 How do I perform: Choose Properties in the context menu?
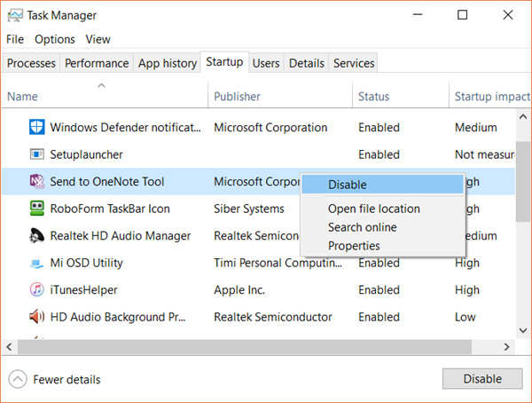(x=382, y=245)
